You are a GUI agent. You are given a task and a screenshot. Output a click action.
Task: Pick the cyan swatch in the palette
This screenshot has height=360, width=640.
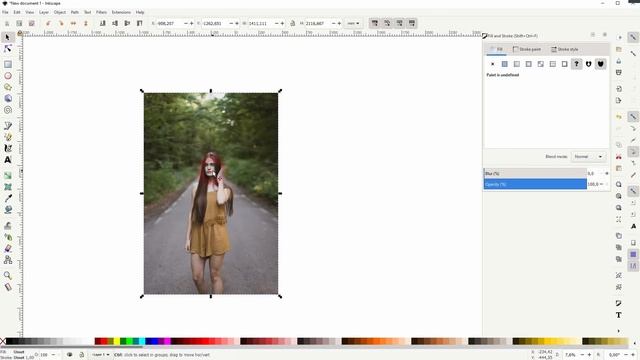click(x=142, y=341)
